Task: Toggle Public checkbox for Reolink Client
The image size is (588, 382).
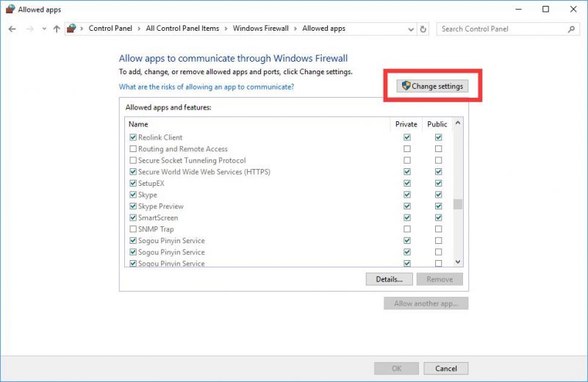Action: click(438, 137)
